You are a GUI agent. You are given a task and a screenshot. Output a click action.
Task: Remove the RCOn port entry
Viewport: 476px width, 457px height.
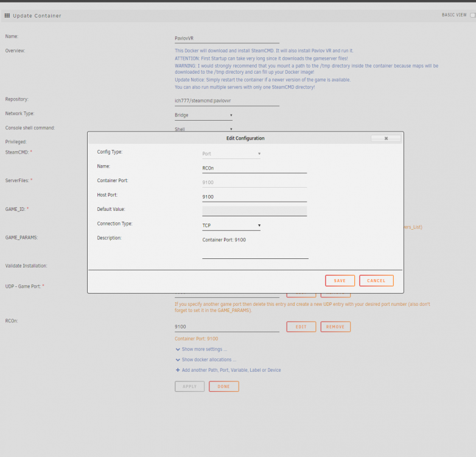point(335,327)
